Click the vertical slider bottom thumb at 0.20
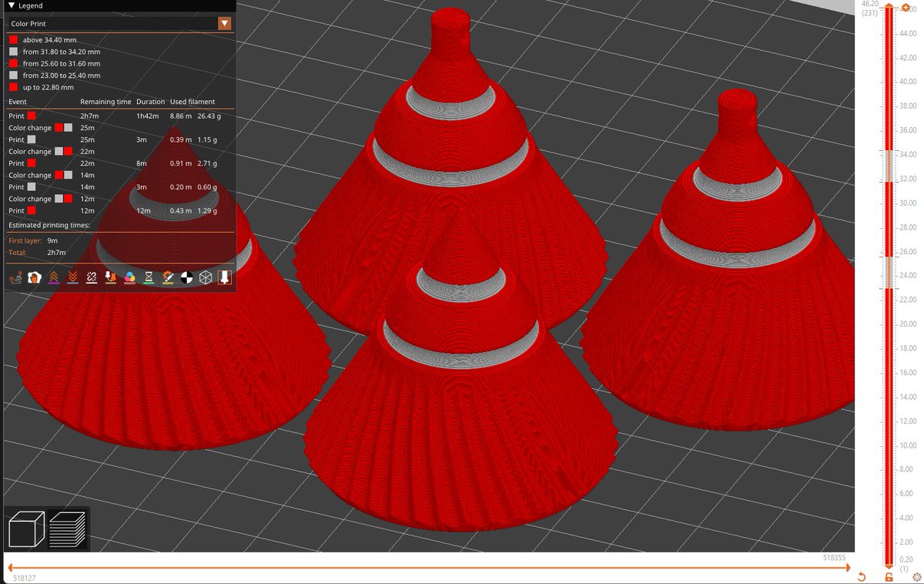The width and height of the screenshot is (924, 584). 889,566
